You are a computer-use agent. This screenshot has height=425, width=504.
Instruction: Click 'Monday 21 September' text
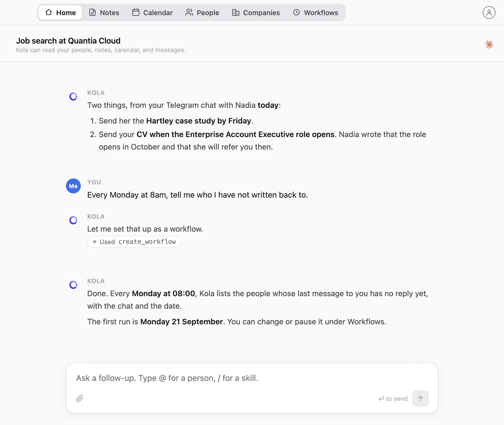point(181,322)
